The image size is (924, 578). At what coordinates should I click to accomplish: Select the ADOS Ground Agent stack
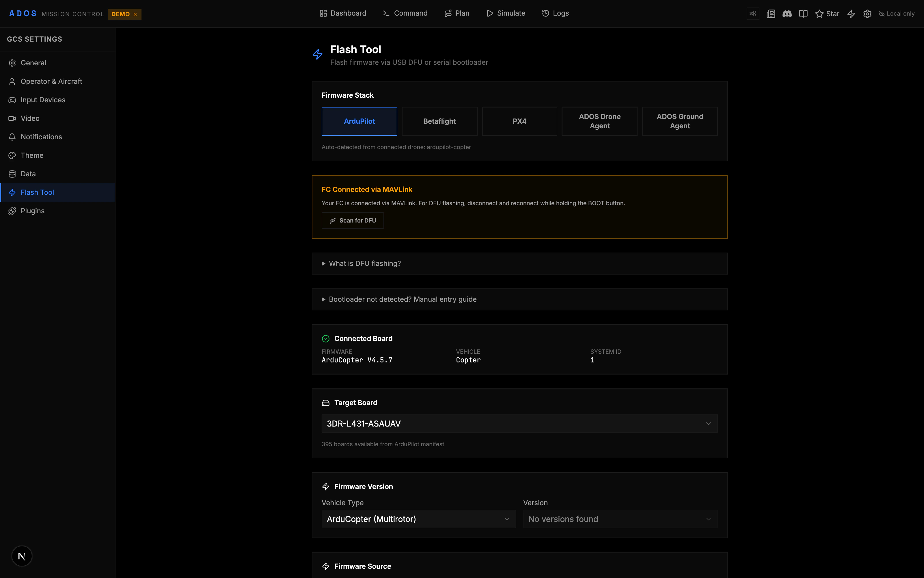680,121
